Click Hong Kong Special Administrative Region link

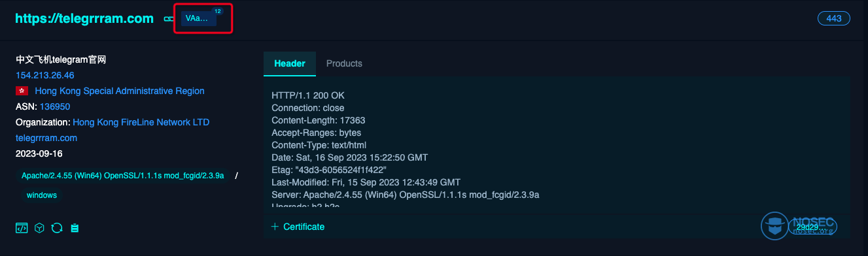(x=120, y=91)
